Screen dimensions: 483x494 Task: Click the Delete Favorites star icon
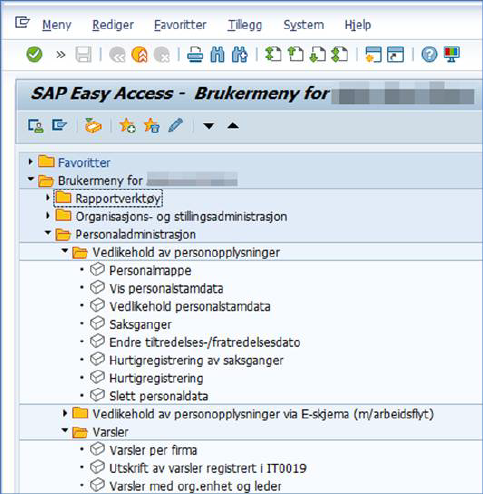click(152, 126)
